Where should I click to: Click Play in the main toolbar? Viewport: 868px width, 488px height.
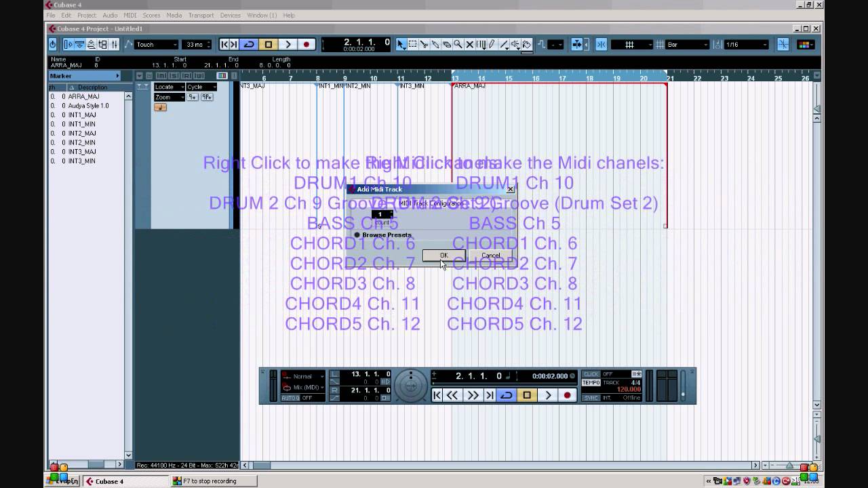click(288, 45)
